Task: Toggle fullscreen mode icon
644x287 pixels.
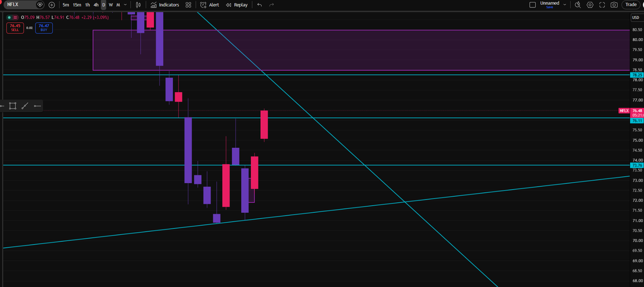Action: 602,5
